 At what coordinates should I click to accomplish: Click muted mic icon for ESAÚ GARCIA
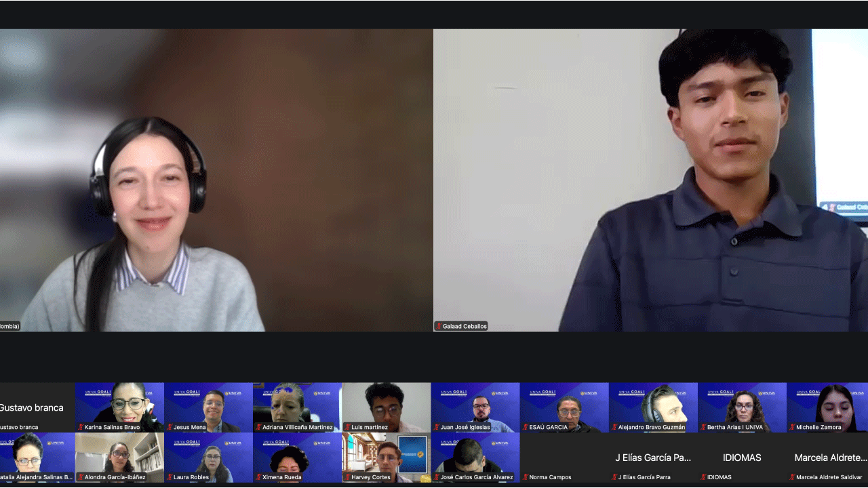click(525, 427)
